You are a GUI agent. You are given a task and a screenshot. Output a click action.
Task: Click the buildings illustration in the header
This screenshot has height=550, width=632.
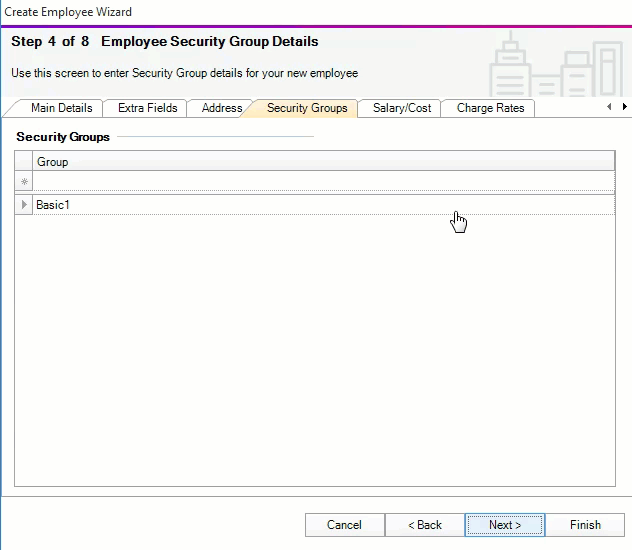click(x=554, y=67)
